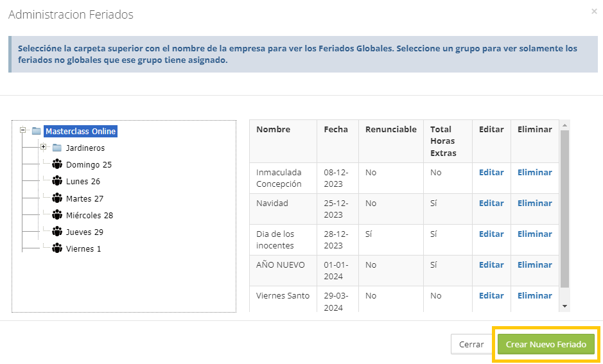Click the Martes 27 group icon
The width and height of the screenshot is (603, 364).
point(57,198)
